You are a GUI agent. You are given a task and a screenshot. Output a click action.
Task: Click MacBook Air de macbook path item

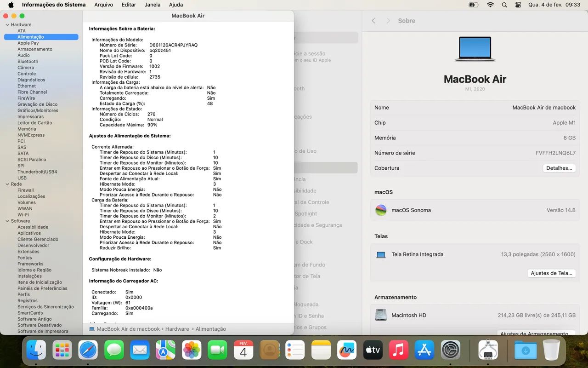[x=124, y=329]
